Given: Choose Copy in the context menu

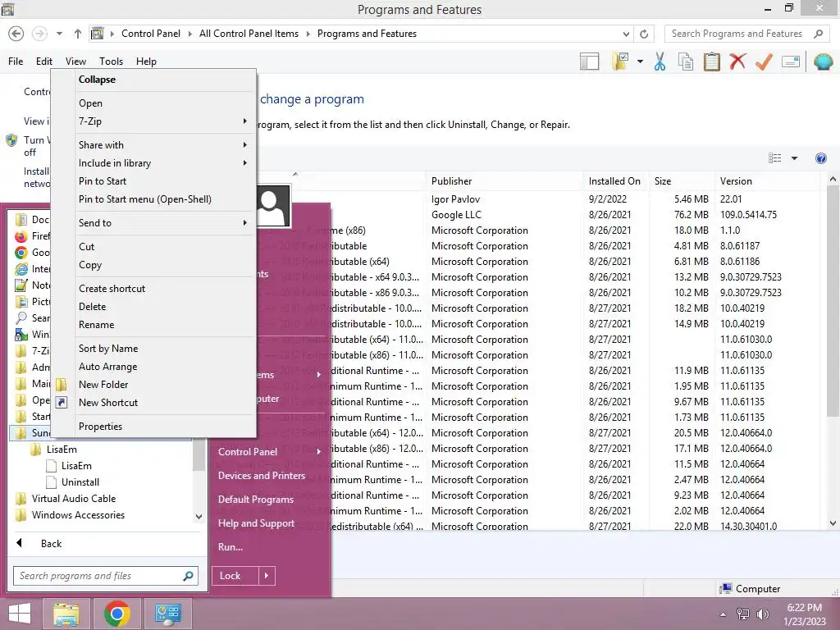Looking at the screenshot, I should click(153, 265).
